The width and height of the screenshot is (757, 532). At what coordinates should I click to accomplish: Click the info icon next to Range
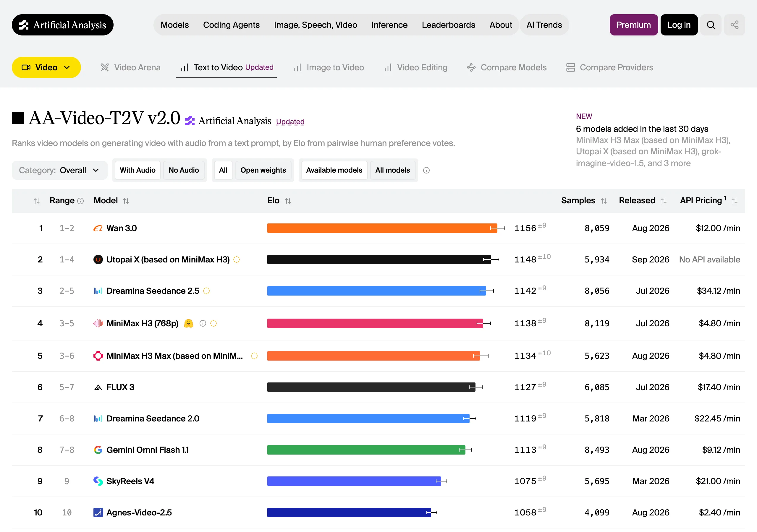tap(80, 201)
